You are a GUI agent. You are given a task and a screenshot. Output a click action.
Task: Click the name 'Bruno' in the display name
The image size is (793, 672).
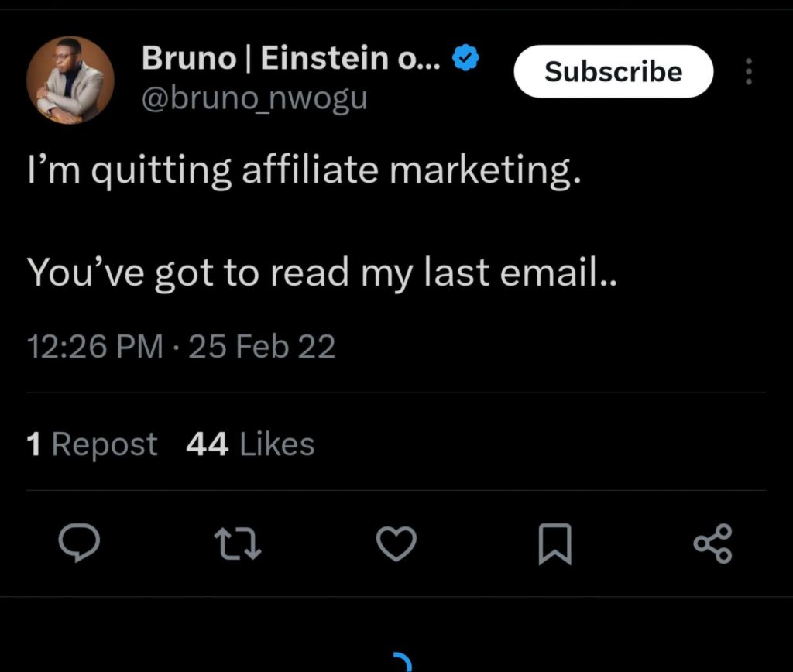click(x=188, y=60)
